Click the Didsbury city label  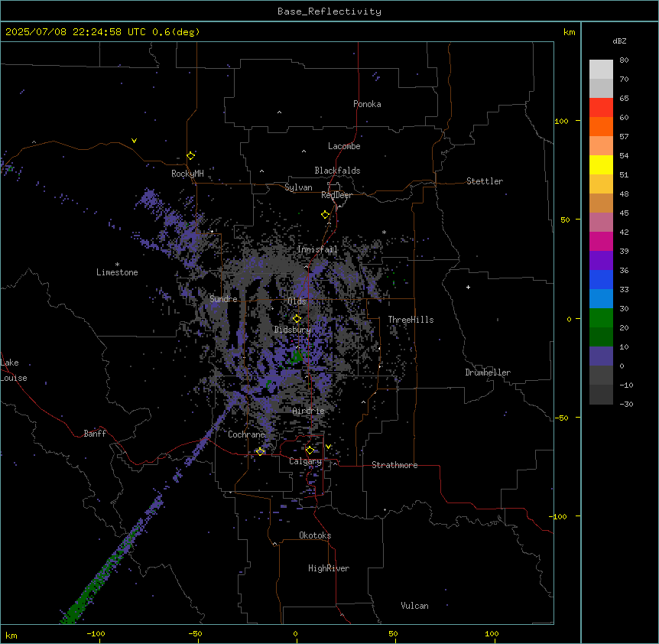[x=293, y=330]
